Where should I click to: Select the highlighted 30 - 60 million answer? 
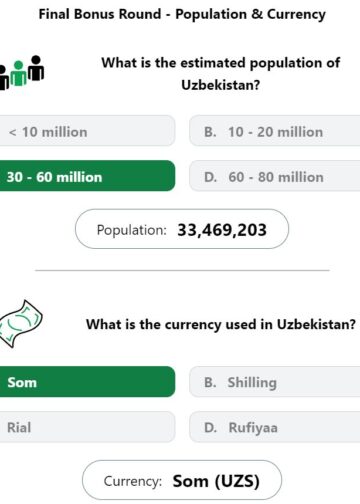click(x=87, y=176)
